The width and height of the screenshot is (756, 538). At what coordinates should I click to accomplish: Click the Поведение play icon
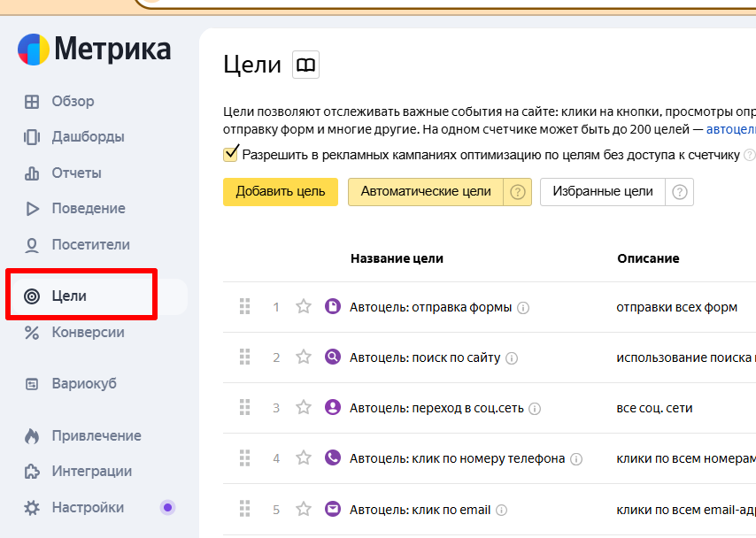click(x=32, y=209)
